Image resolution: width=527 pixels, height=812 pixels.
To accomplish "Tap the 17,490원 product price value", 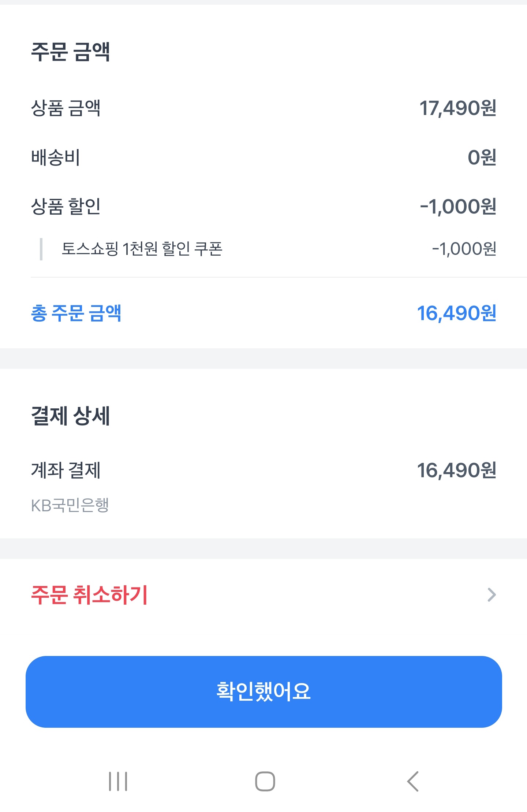I will 457,108.
